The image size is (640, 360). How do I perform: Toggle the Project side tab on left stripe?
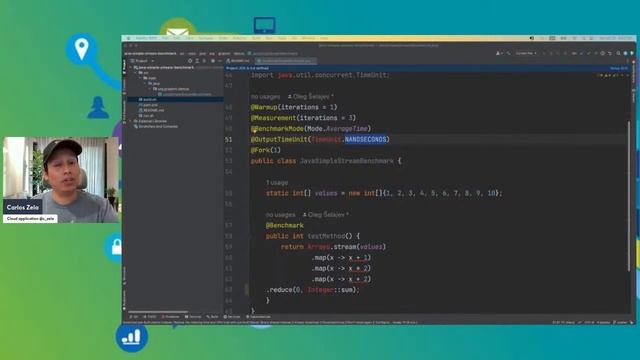pyautogui.click(x=124, y=67)
